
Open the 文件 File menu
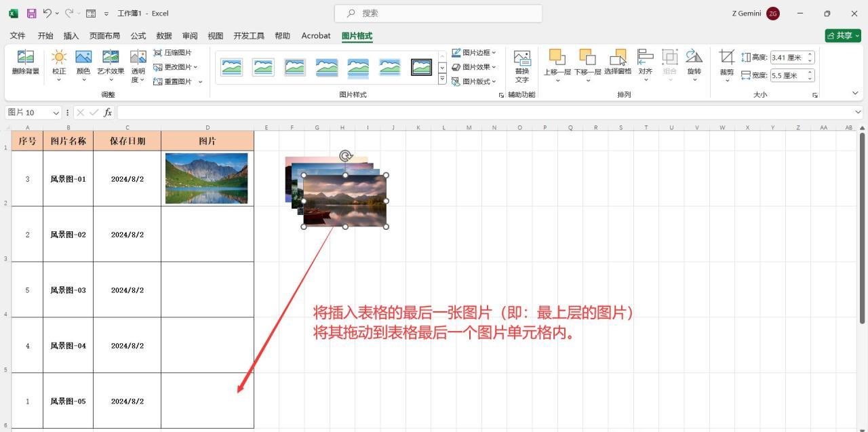pyautogui.click(x=18, y=36)
